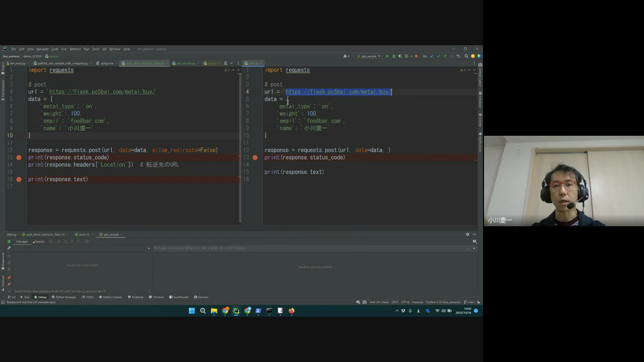Switch to get_sample.py editor tab
This screenshot has height=362, width=644.
185,63
